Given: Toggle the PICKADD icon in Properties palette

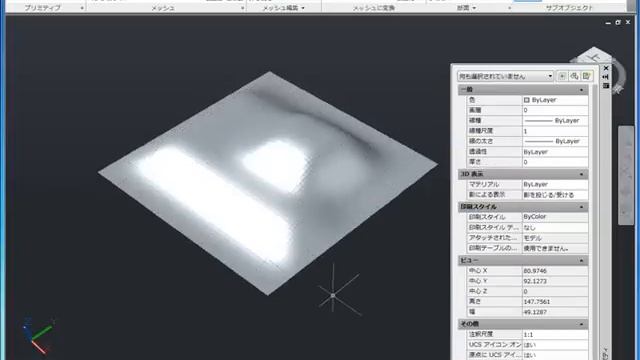Looking at the screenshot, I should coord(562,76).
